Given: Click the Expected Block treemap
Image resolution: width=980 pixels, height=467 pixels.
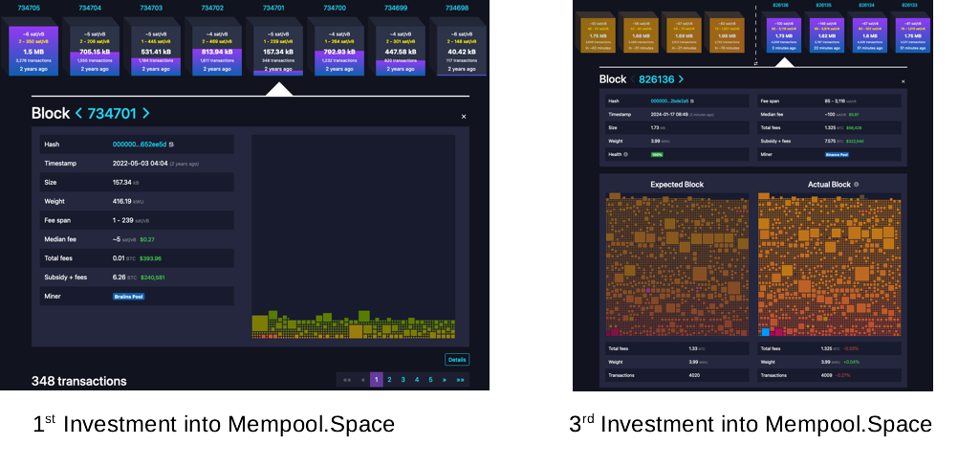Looking at the screenshot, I should point(677,264).
